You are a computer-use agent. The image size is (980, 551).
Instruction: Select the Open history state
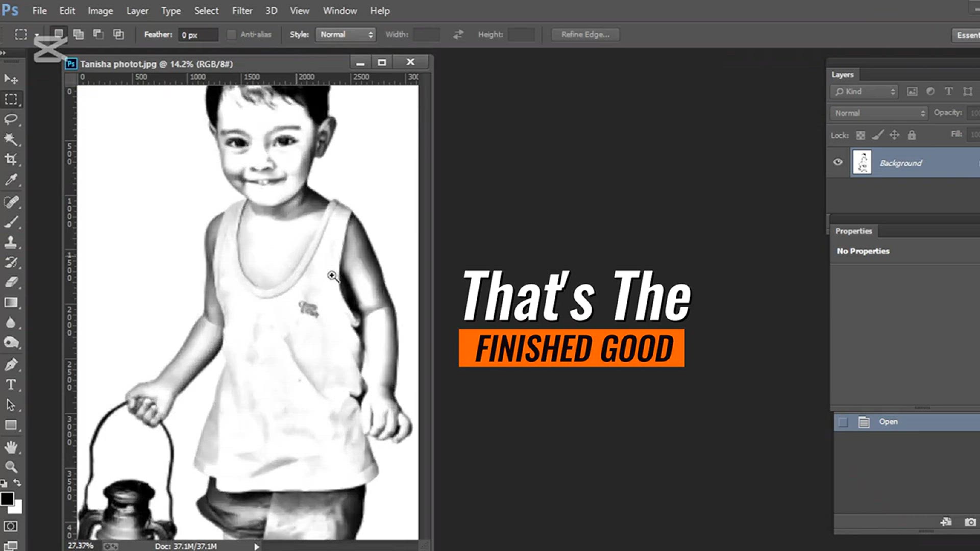(x=907, y=422)
